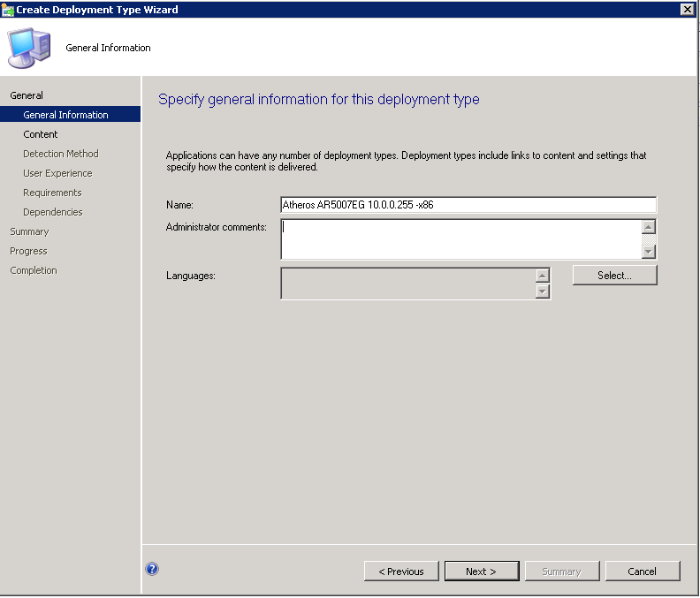The image size is (700, 598).
Task: Jump to the Dependencies step
Action: tap(53, 212)
